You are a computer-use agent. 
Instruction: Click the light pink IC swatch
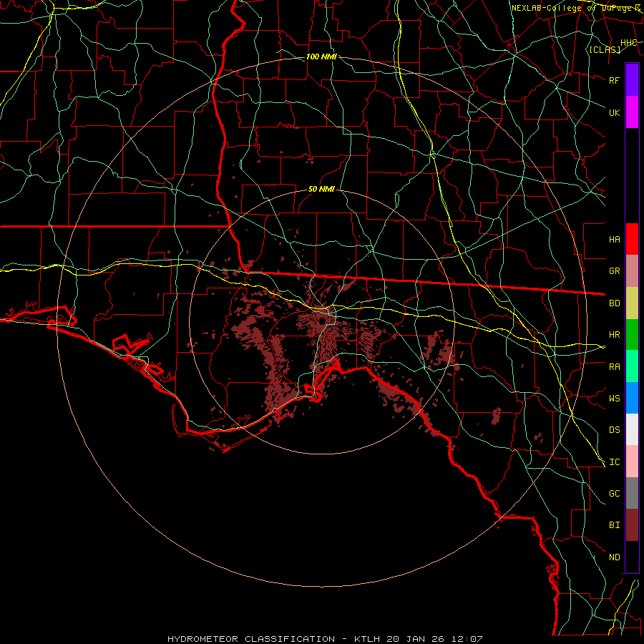pos(632,462)
